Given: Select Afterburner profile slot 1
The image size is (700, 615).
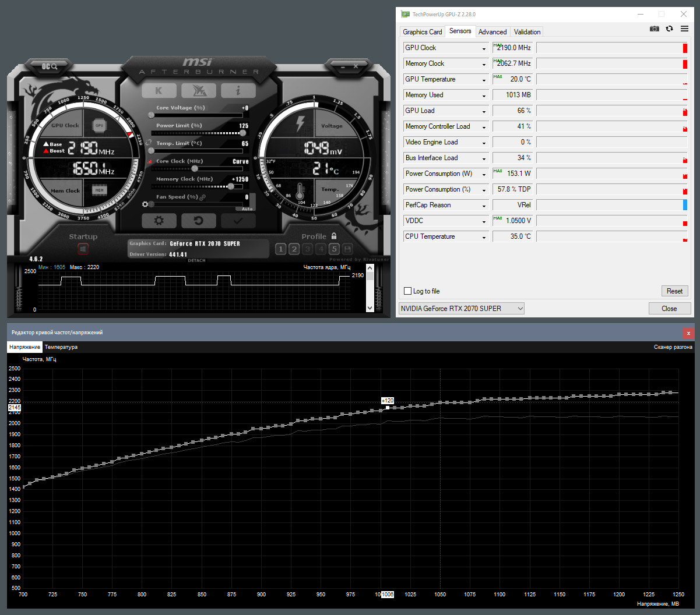Looking at the screenshot, I should 280,249.
